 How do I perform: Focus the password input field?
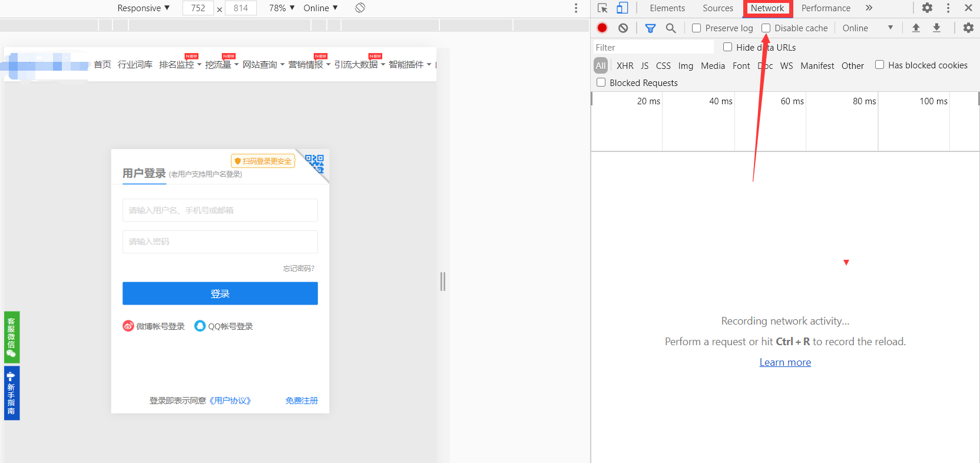point(220,242)
